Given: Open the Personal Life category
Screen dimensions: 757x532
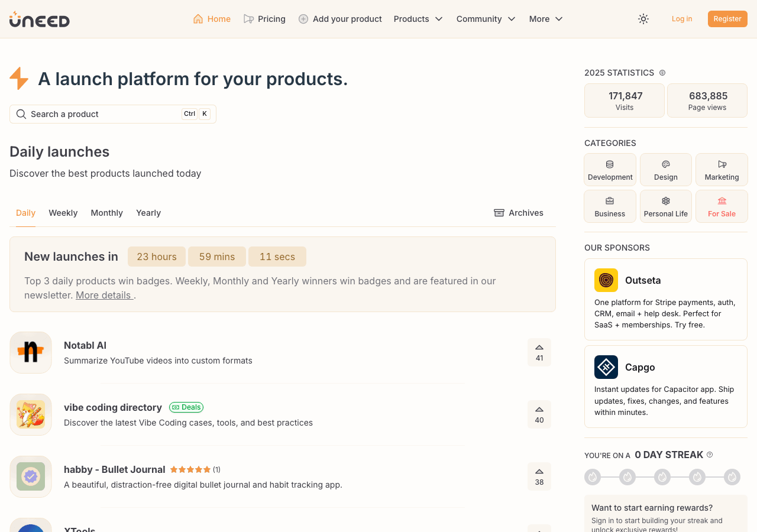Looking at the screenshot, I should [666, 206].
